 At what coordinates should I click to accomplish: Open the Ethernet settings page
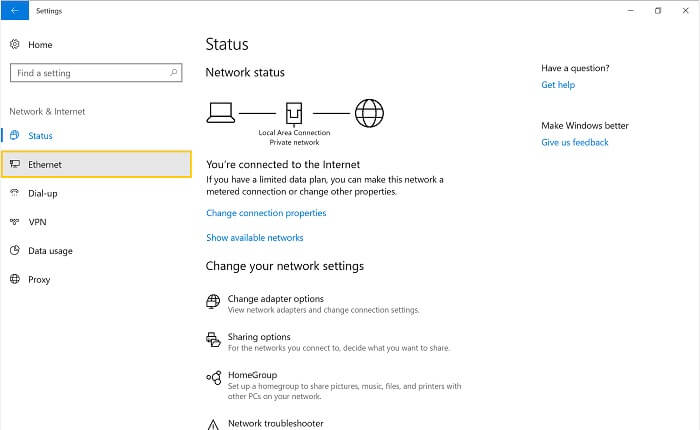tap(96, 164)
